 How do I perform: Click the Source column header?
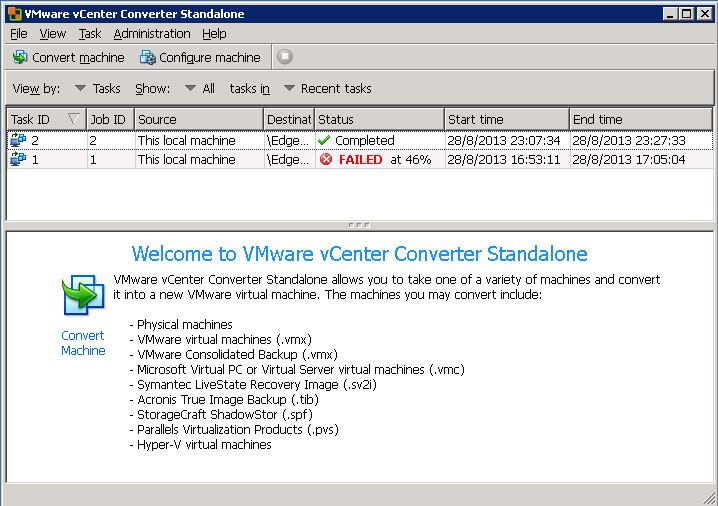pos(199,120)
